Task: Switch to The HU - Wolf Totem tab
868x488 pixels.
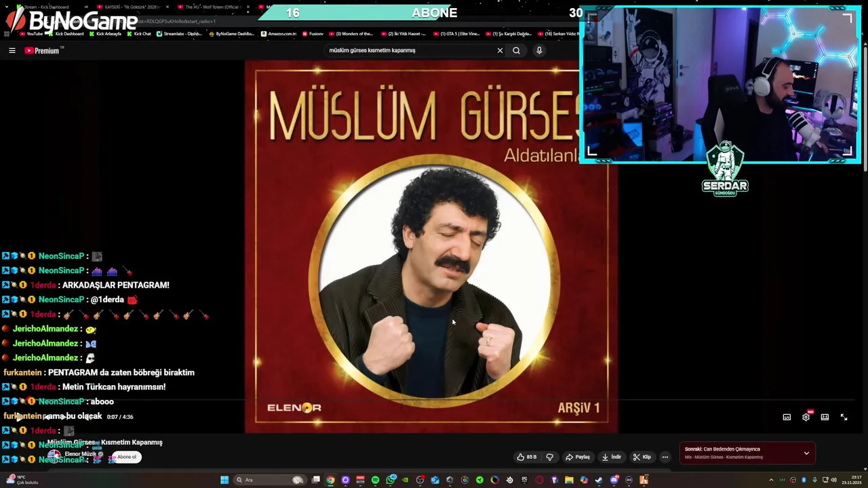Action: click(x=209, y=7)
